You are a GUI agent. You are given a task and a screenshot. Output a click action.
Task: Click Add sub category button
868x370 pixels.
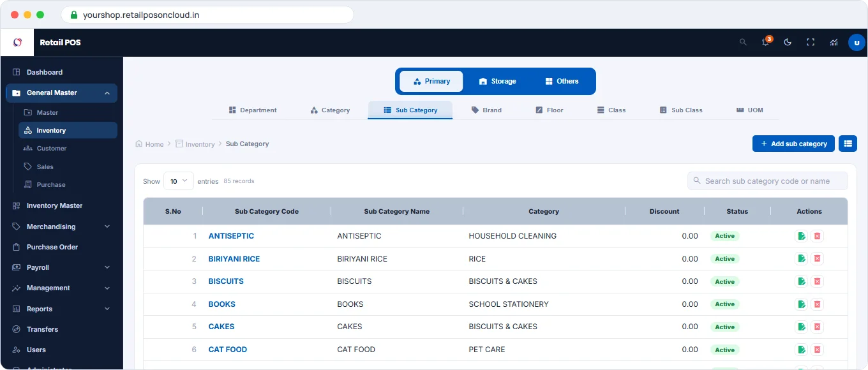[x=793, y=144]
